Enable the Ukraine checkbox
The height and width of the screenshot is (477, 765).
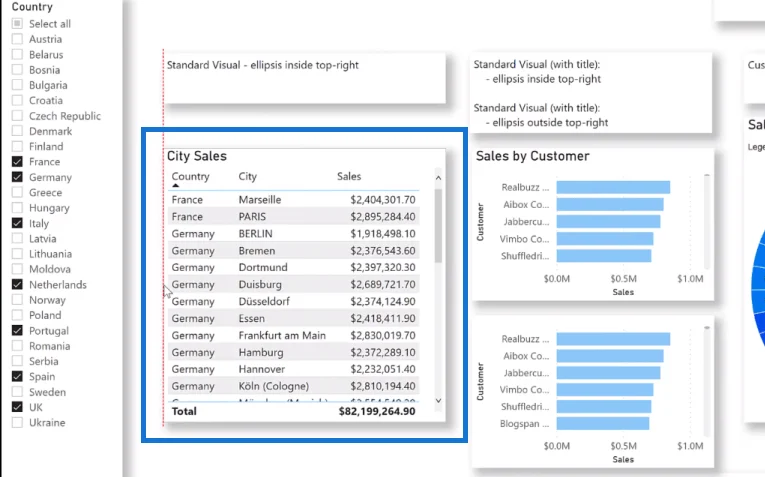pyautogui.click(x=17, y=422)
